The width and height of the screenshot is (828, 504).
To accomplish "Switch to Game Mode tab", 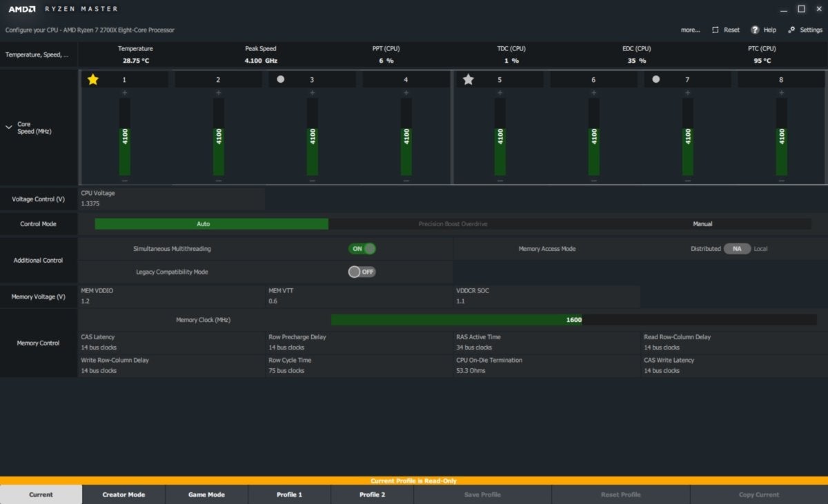I will coord(207,494).
